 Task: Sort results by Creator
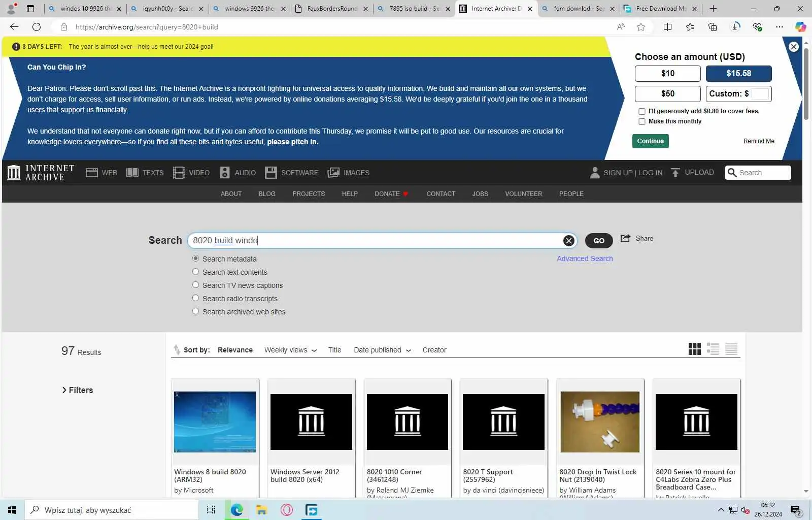tap(434, 350)
